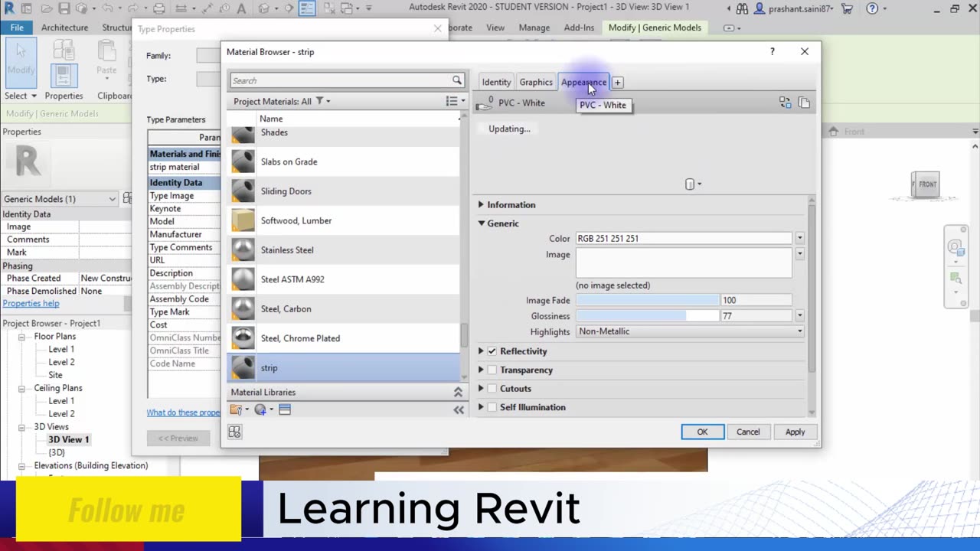The image size is (980, 551).
Task: Adjust the Glossiness slider
Action: tap(648, 316)
